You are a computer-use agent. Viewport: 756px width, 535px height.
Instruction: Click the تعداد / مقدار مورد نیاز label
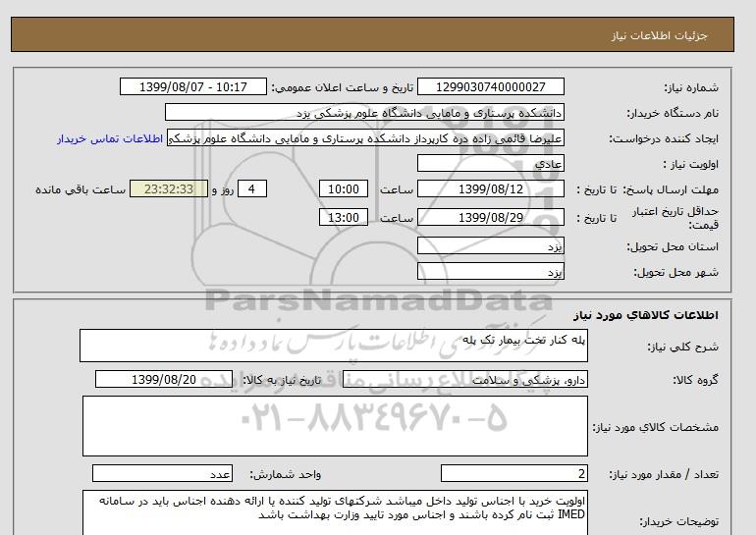click(x=664, y=475)
